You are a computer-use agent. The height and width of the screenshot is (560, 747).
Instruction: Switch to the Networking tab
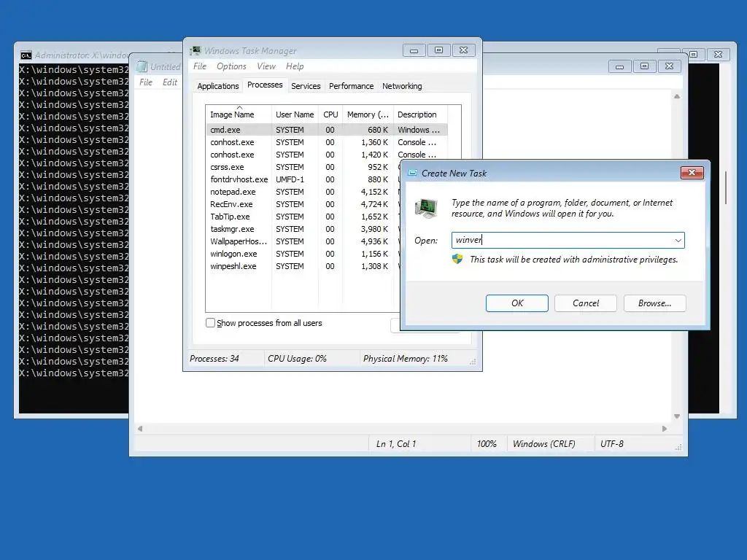[x=402, y=86]
